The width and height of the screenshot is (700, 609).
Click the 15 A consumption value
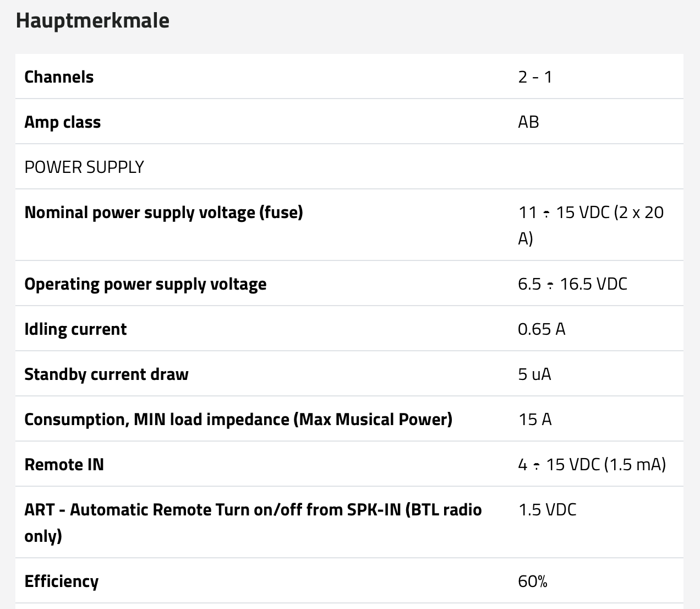(x=535, y=419)
